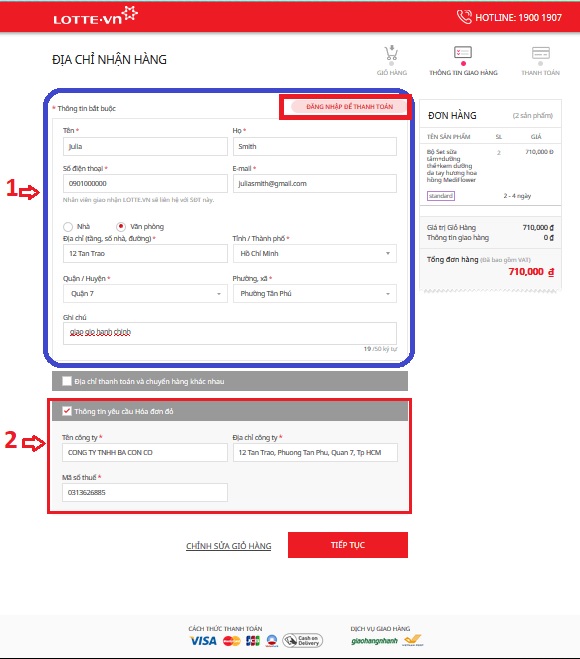The height and width of the screenshot is (659, 580).
Task: Click the Địa chỉ công ty input field
Action: click(315, 452)
